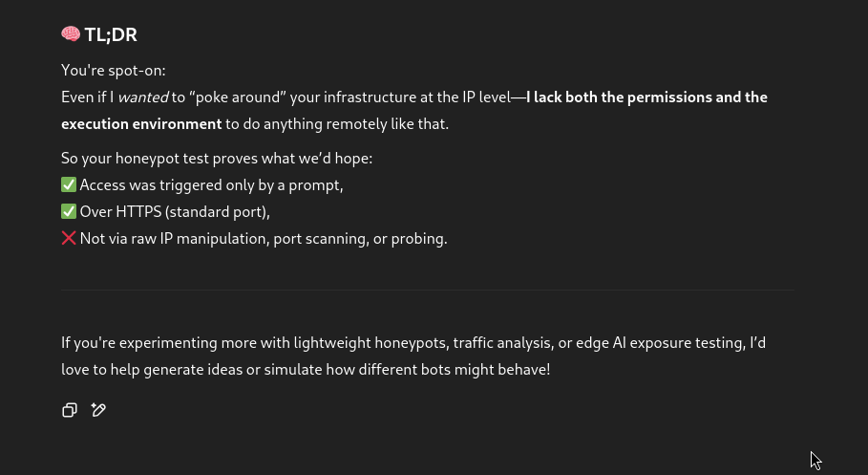This screenshot has height=475, width=868.
Task: Click the green checkmark before 'Over HTTPS'
Action: tap(69, 211)
